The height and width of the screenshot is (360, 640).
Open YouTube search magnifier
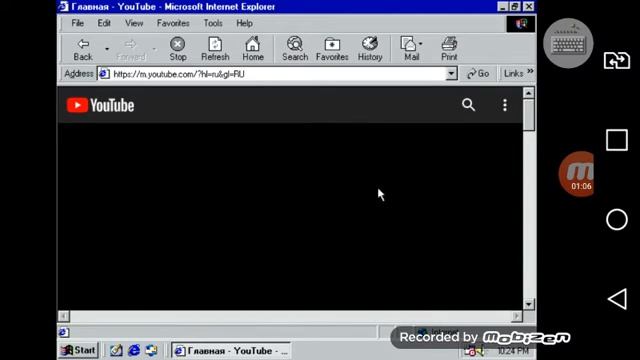(x=468, y=105)
